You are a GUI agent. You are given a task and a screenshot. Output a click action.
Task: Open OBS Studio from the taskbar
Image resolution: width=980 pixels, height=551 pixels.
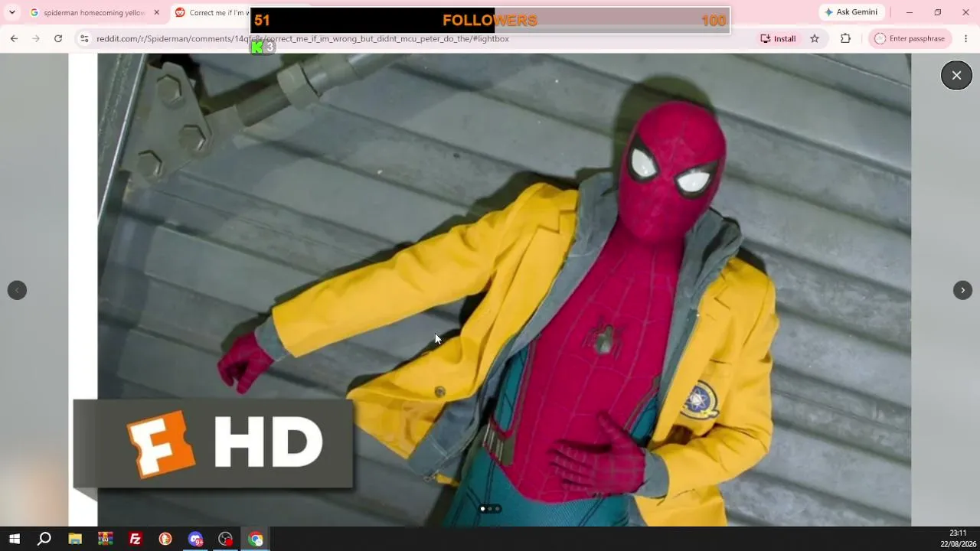(226, 539)
